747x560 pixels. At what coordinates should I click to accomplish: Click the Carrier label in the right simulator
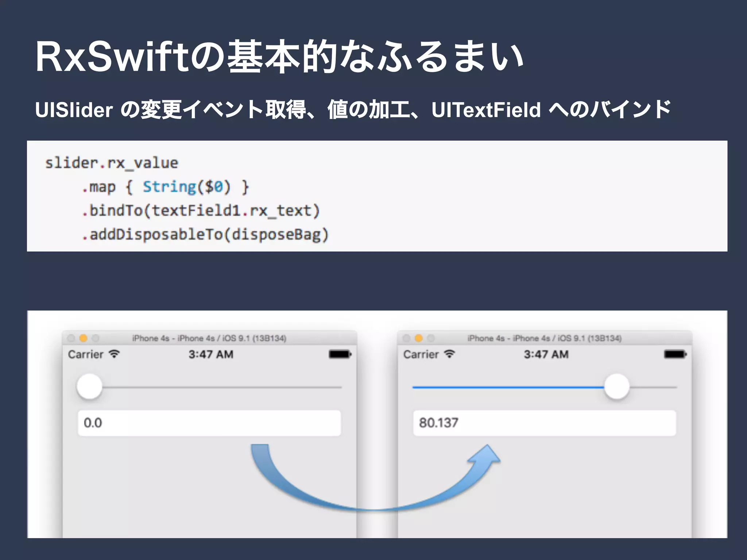coord(421,354)
